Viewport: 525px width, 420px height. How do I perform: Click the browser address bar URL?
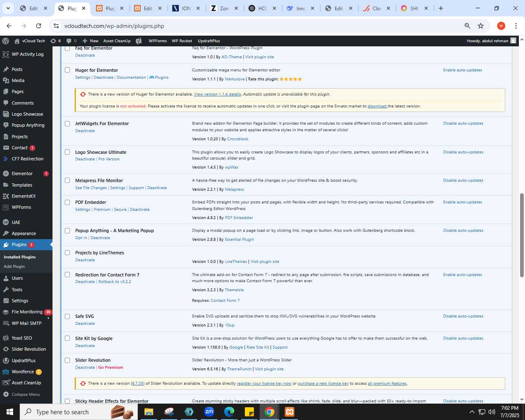[x=114, y=26]
